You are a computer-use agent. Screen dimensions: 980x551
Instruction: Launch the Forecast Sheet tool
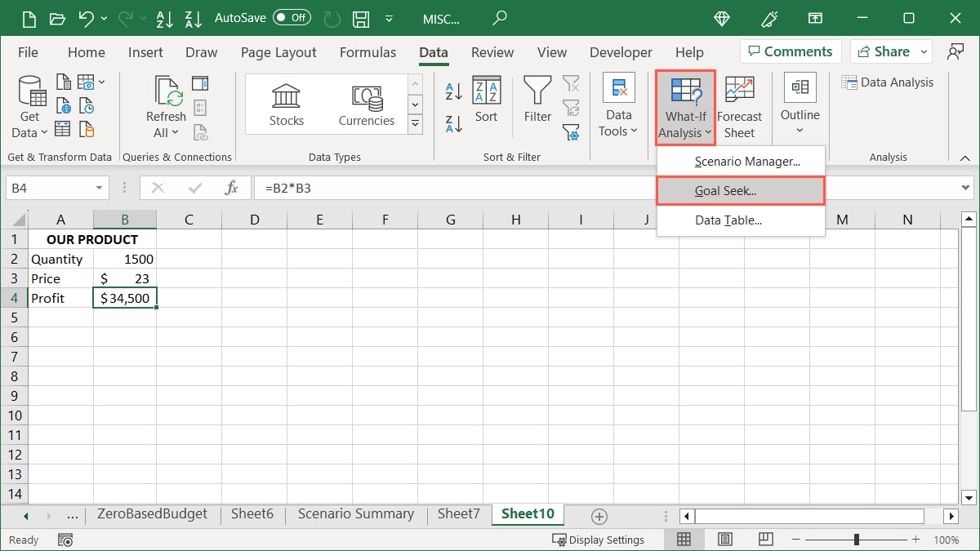pyautogui.click(x=739, y=104)
